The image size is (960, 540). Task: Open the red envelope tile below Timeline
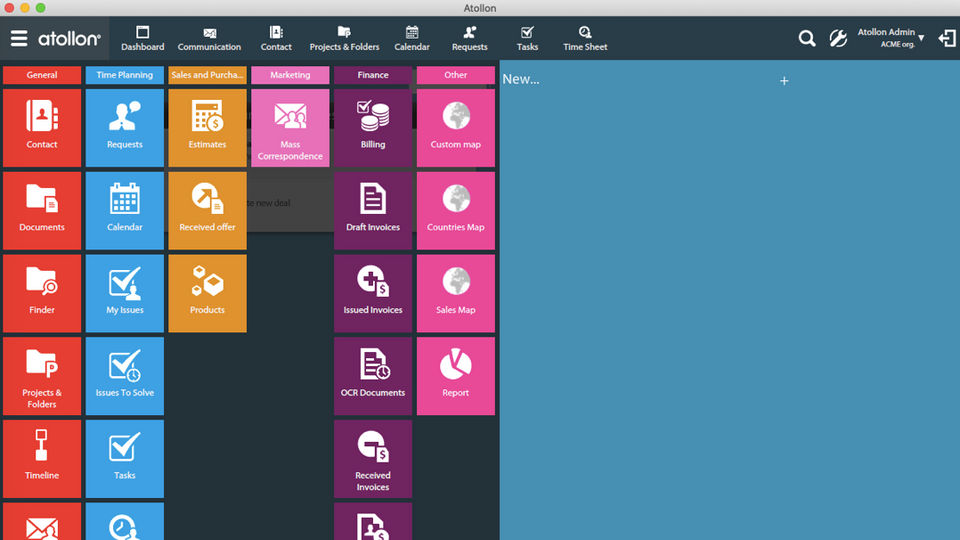[42, 522]
